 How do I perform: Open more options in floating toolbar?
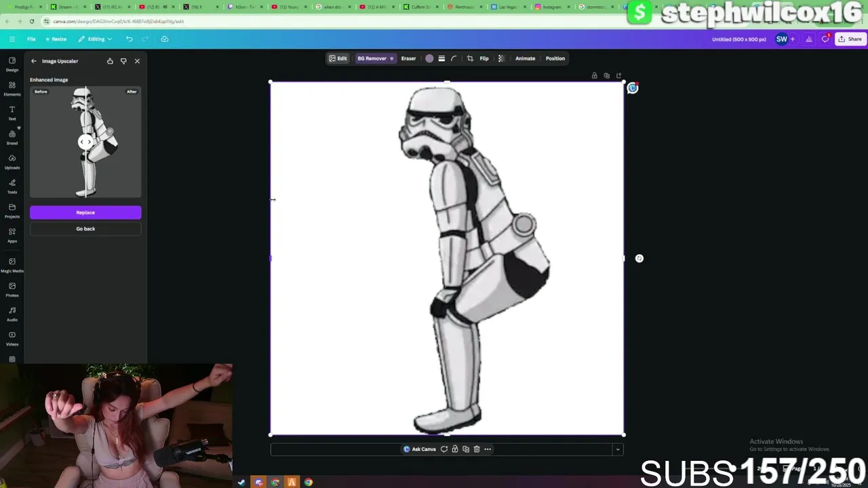(x=488, y=449)
